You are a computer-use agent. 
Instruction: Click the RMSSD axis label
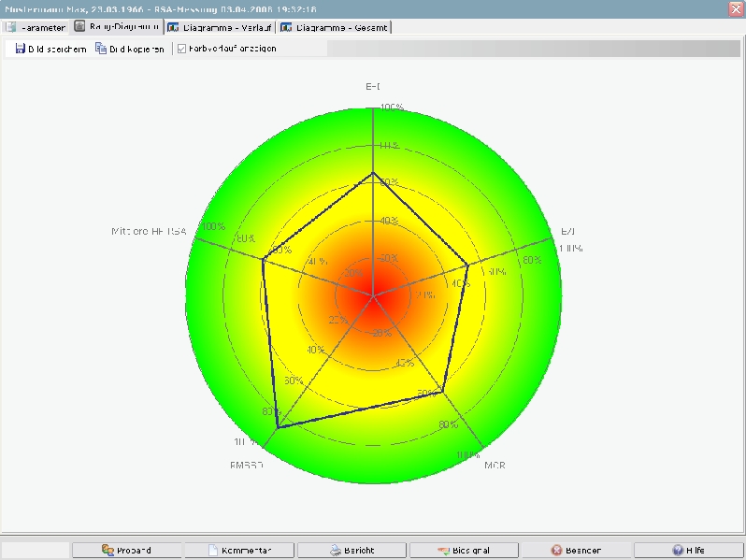247,465
